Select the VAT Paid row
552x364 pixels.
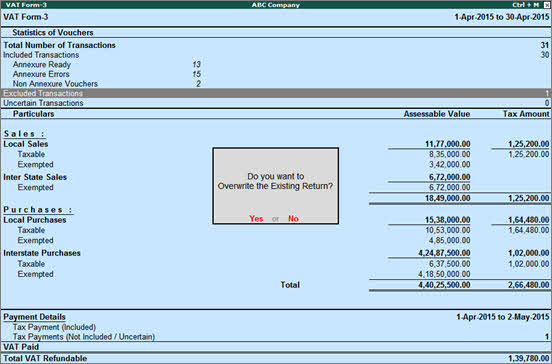pyautogui.click(x=276, y=347)
